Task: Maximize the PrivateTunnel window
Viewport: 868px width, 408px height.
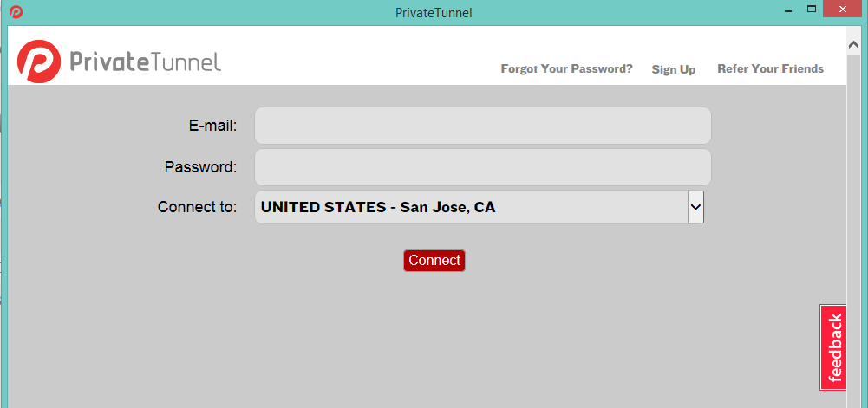Action: 813,10
